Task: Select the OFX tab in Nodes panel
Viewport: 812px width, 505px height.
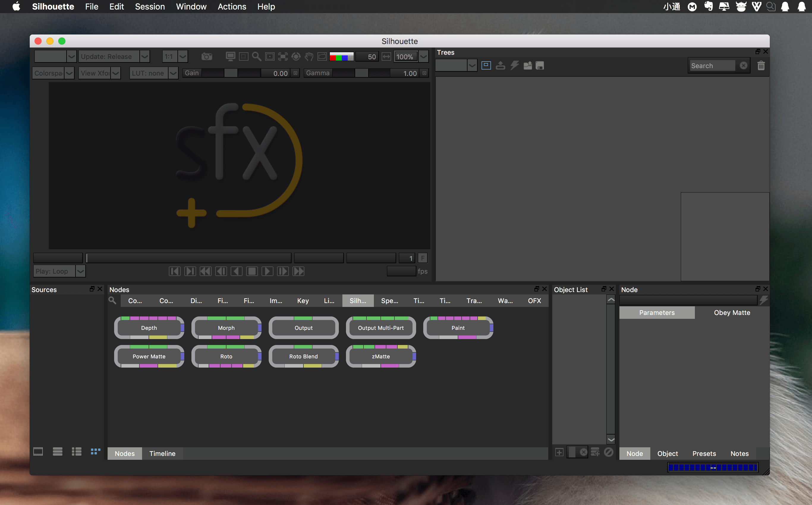Action: point(534,301)
